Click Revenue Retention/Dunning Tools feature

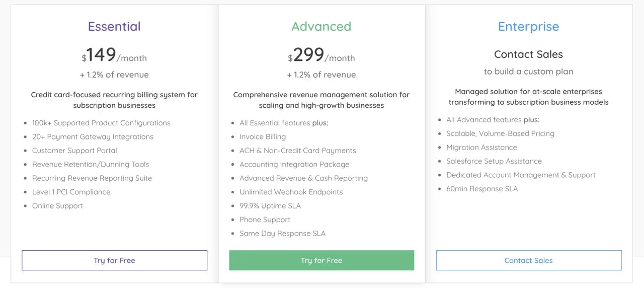point(91,164)
